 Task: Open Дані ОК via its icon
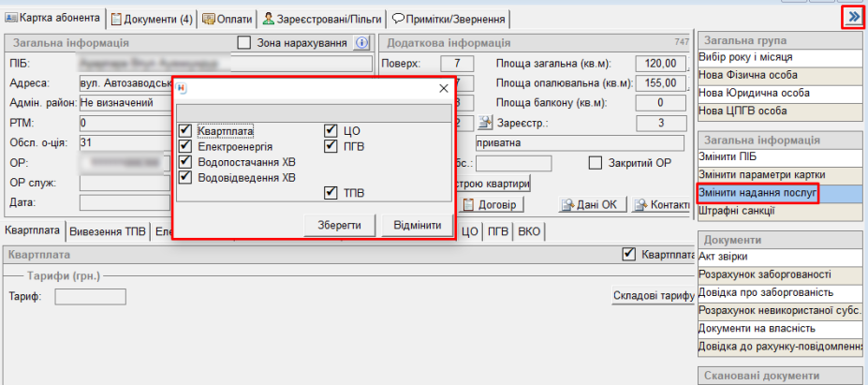(567, 205)
